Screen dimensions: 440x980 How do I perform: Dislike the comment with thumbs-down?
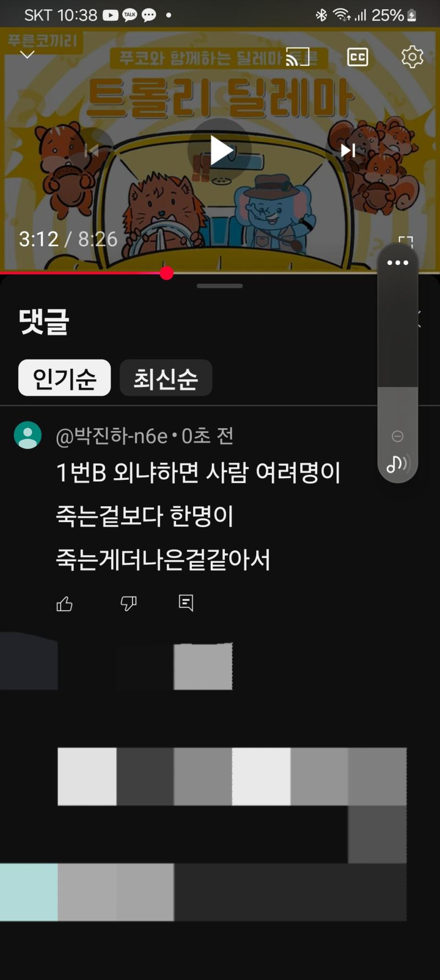(x=128, y=604)
